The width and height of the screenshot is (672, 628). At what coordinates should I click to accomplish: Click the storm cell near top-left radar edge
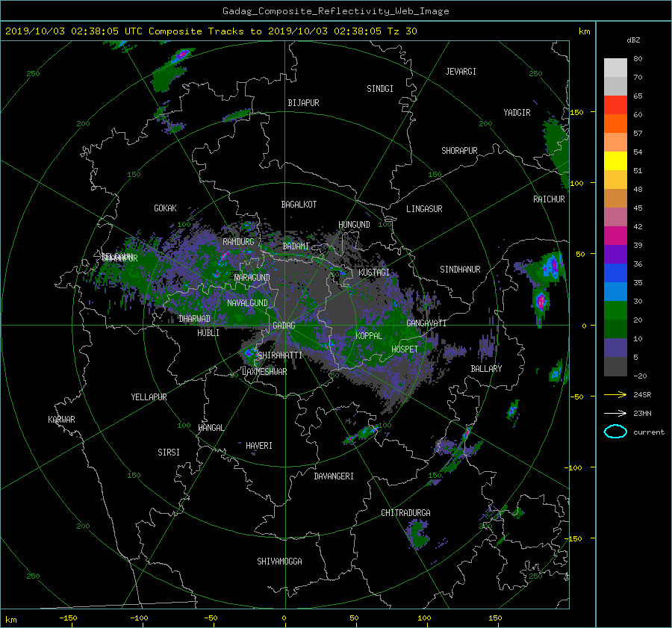pos(181,55)
